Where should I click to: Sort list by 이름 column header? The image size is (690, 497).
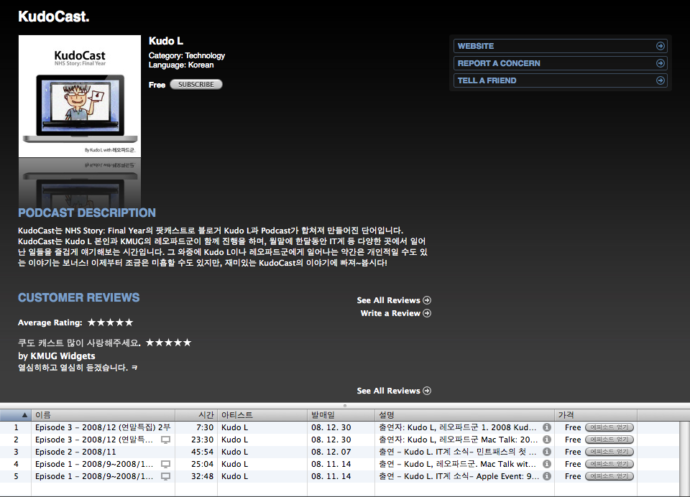103,415
